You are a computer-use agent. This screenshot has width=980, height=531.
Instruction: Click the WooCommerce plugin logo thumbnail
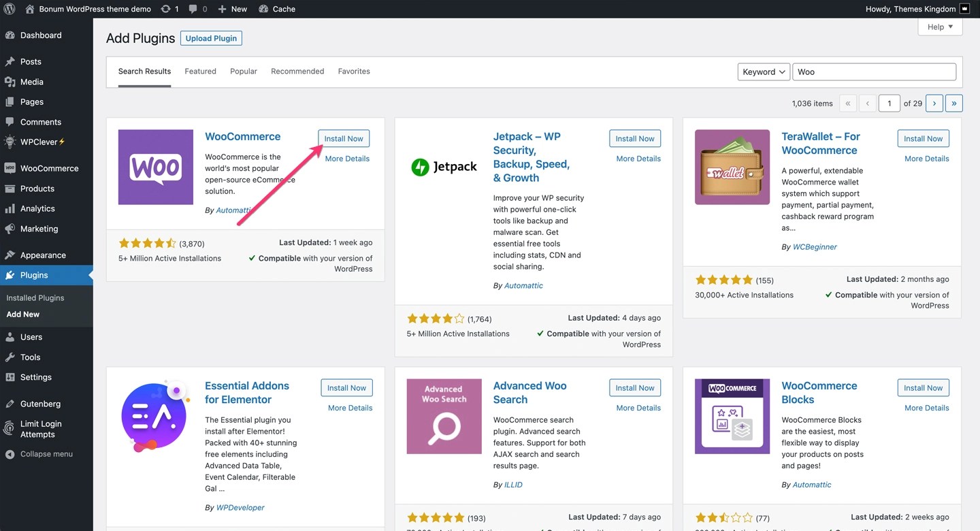156,167
